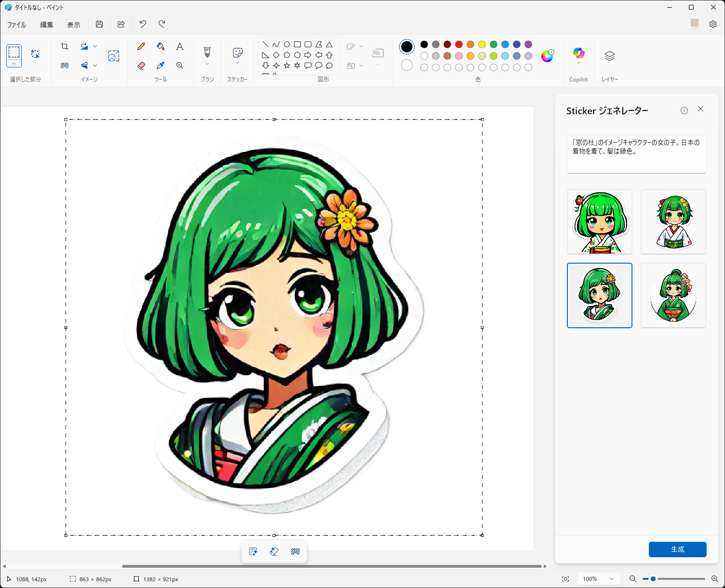Expand the Brushes dropdown
Screen dimensions: 725x588
tap(207, 64)
